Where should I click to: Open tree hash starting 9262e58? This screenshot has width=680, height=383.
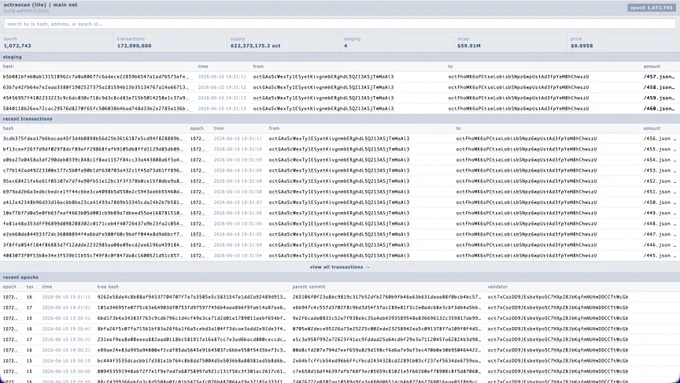[192, 297]
